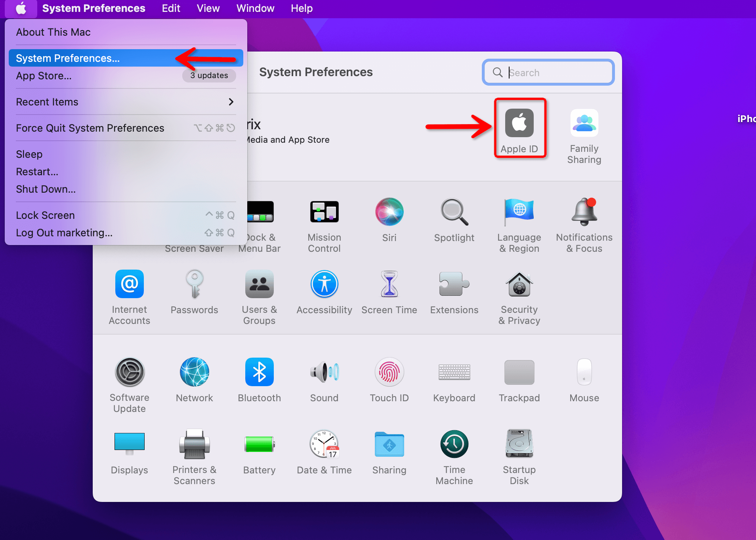
Task: Open Software Update preferences
Action: (129, 386)
